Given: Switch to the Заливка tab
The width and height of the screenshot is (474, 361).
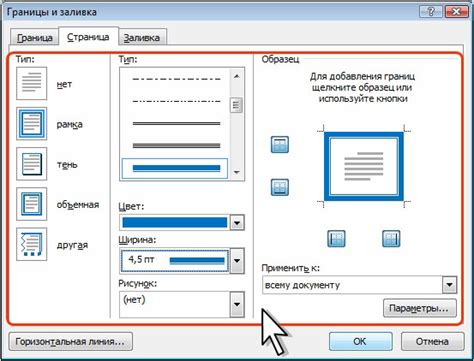Looking at the screenshot, I should click(x=142, y=38).
